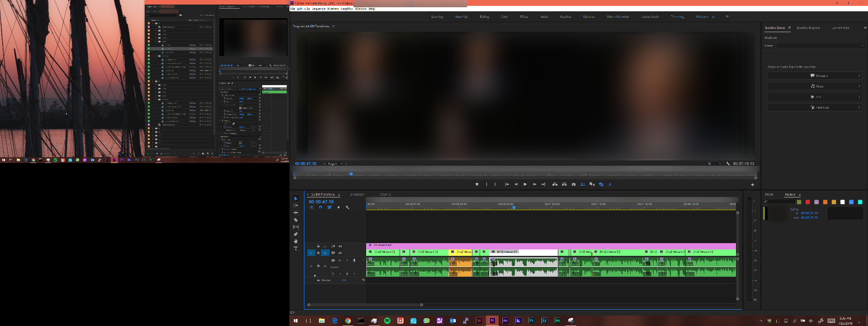Expand right panel tabs overflow chevron
The height and width of the screenshot is (326, 868).
tap(865, 28)
